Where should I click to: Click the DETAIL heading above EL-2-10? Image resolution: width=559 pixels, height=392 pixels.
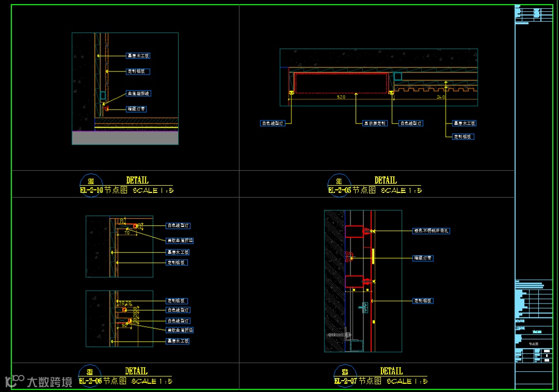[x=137, y=180]
